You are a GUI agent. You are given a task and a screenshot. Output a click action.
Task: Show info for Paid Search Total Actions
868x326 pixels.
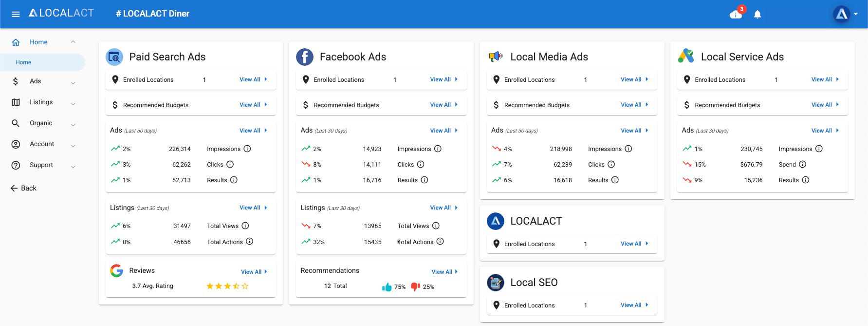pos(249,241)
